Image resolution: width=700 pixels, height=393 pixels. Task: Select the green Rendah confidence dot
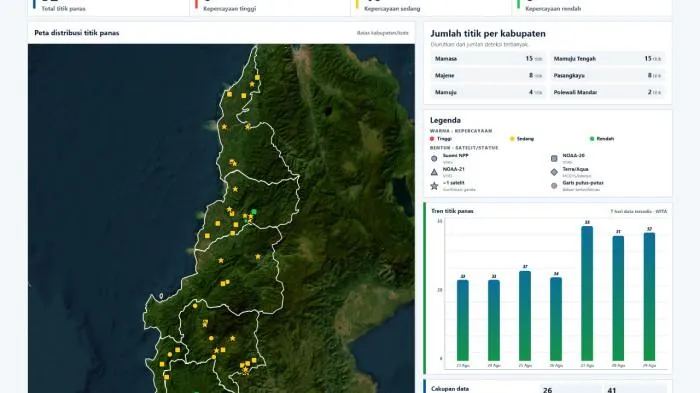592,139
